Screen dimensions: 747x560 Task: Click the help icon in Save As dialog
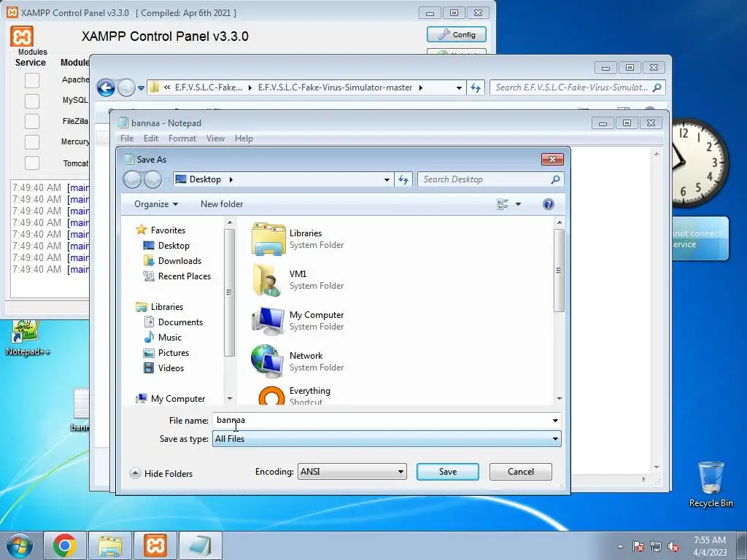point(549,204)
